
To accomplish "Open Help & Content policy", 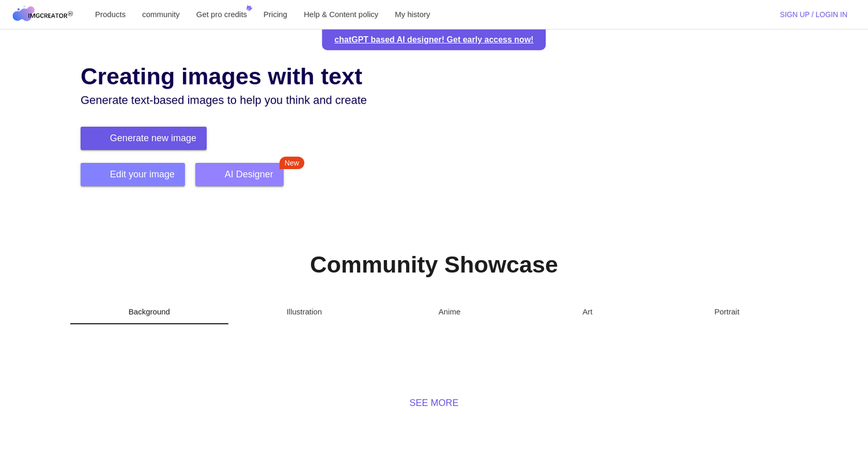I will click(341, 14).
